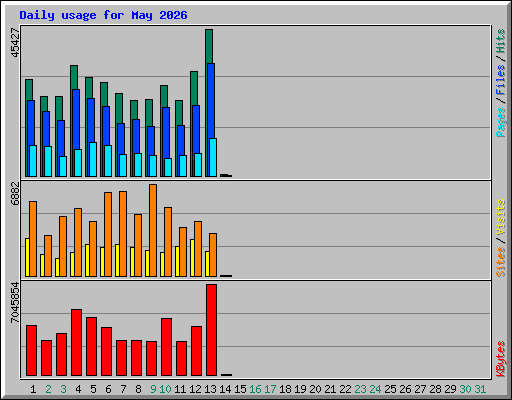Click the green day 31 label on the x-axis
This screenshot has height=400, width=512.
tap(480, 389)
